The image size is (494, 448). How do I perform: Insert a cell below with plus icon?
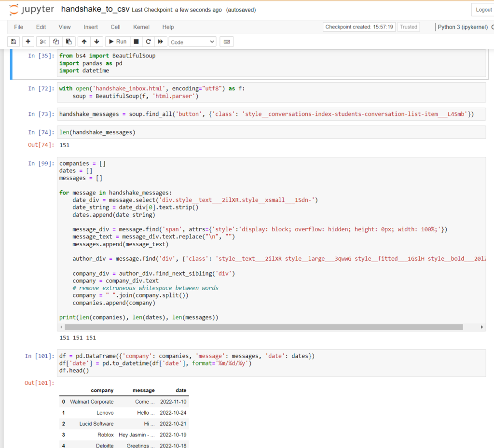pyautogui.click(x=28, y=42)
